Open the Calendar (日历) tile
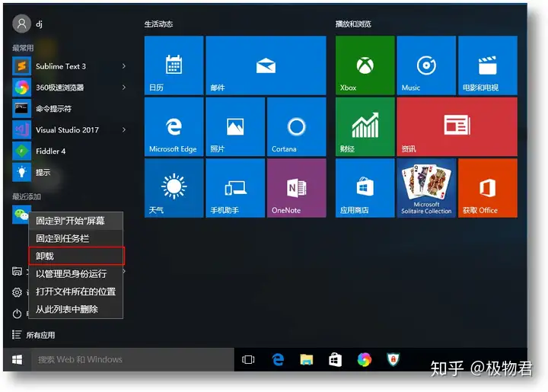This screenshot has width=548, height=392. click(x=174, y=65)
